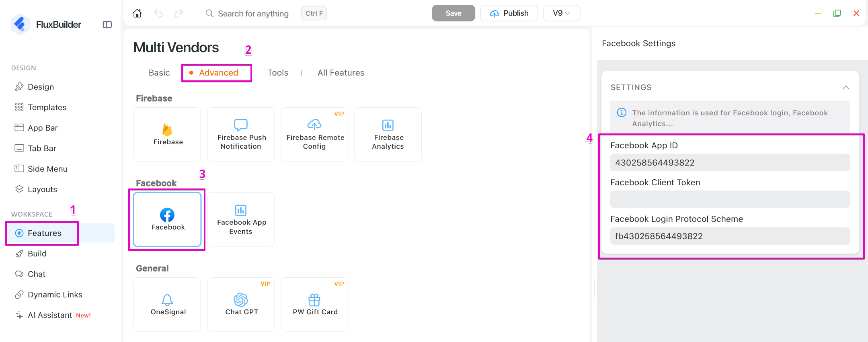
Task: Click the FluxBuilder logo icon
Action: click(20, 24)
